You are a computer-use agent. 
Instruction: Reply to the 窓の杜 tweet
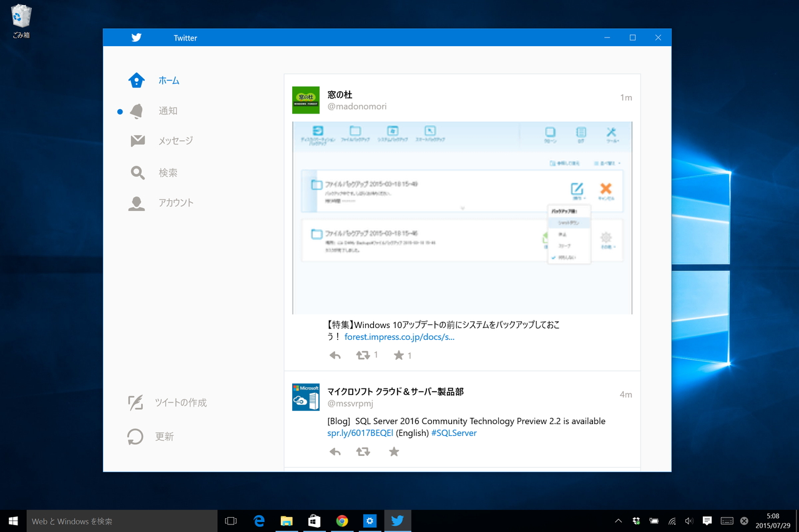click(x=335, y=355)
